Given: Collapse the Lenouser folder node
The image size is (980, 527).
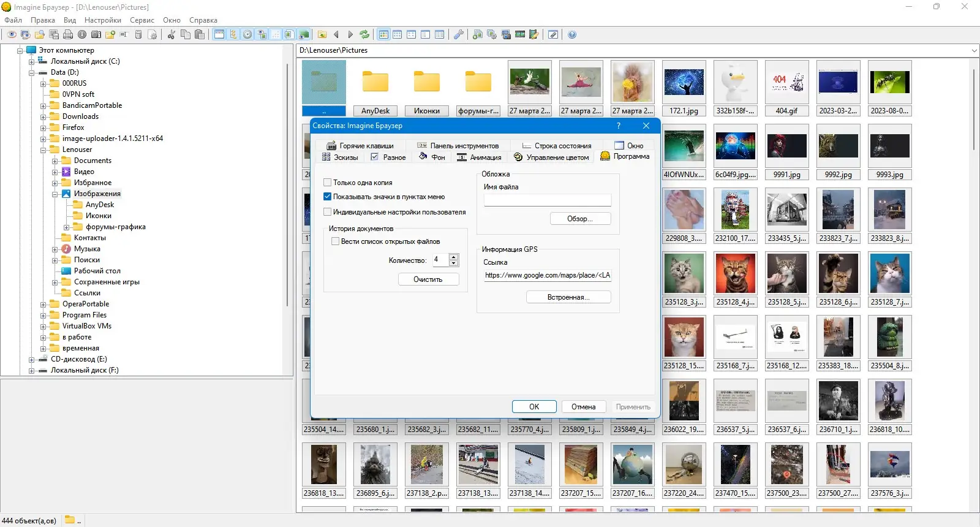Looking at the screenshot, I should [43, 150].
